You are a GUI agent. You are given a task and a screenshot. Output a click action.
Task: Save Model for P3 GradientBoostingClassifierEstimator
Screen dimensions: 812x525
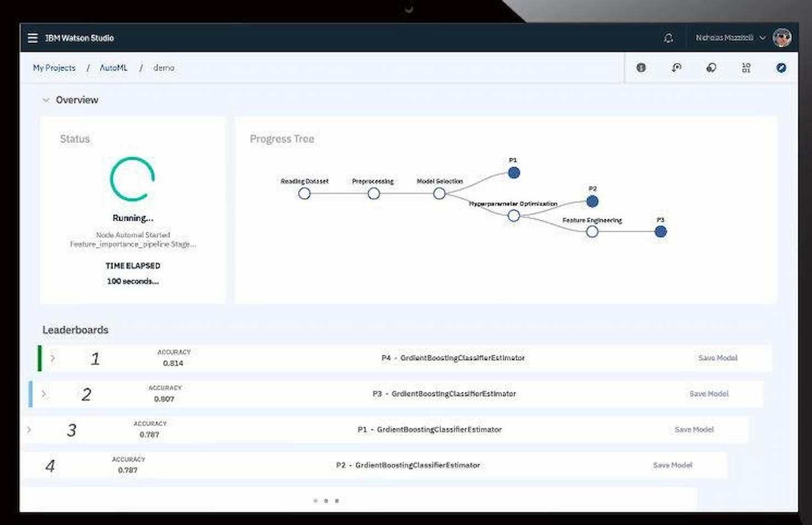[x=709, y=394]
